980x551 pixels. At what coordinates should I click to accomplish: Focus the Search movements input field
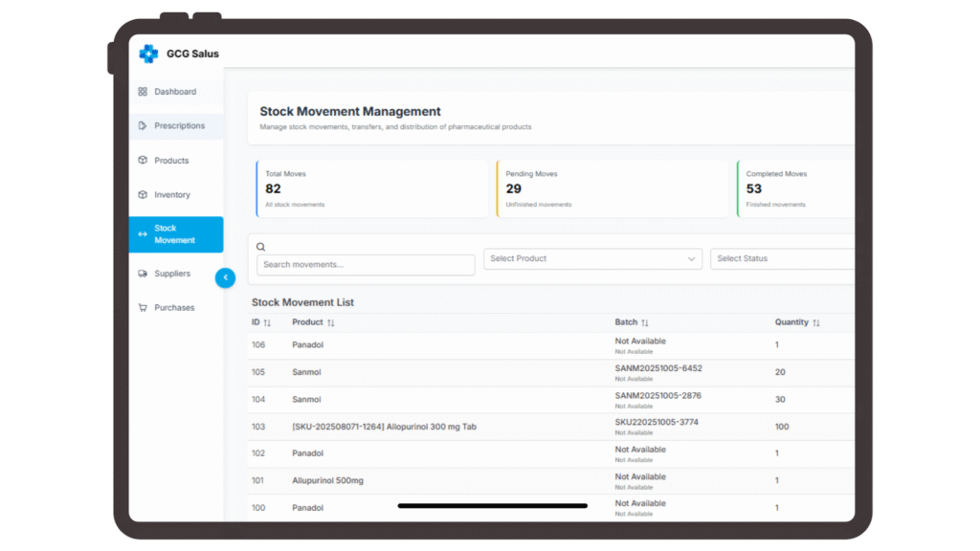[x=366, y=265]
